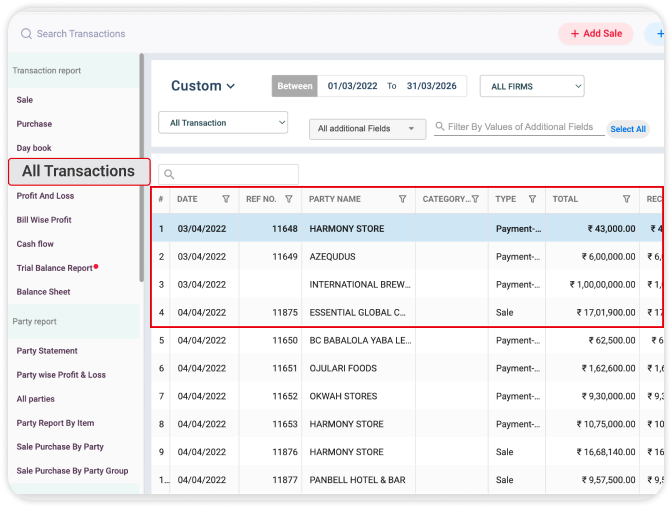Focus the table search box
Viewport: 672px width, 508px height.
[x=228, y=174]
